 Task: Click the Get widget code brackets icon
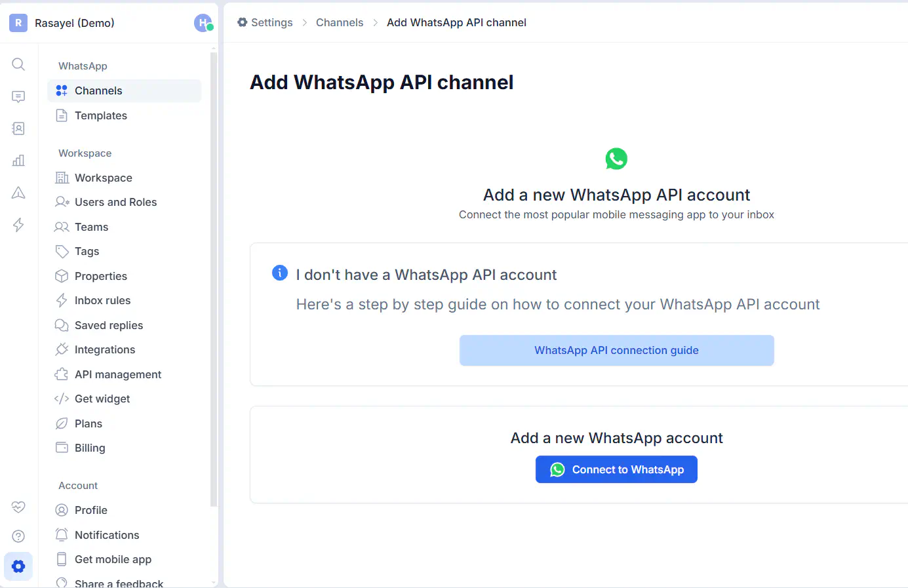click(62, 399)
